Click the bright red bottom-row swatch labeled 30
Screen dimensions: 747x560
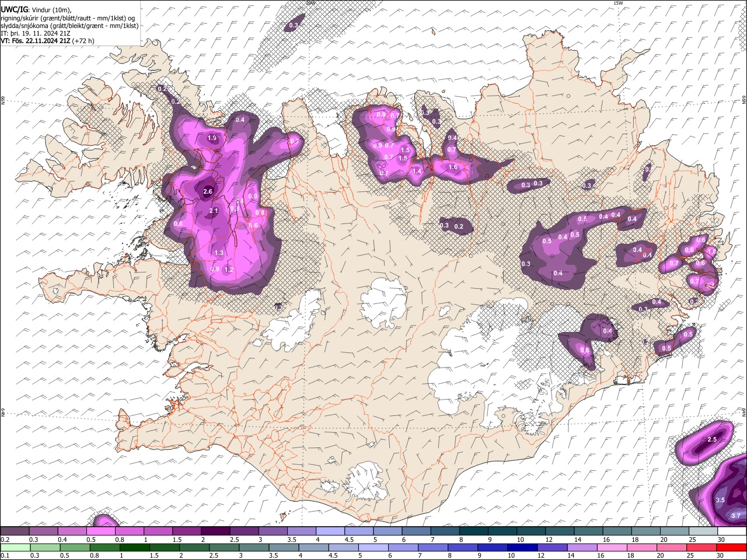(x=732, y=548)
